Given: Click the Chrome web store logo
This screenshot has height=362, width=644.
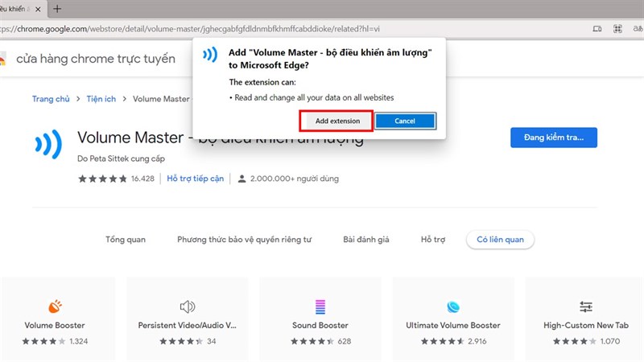Looking at the screenshot, I should [x=3, y=59].
